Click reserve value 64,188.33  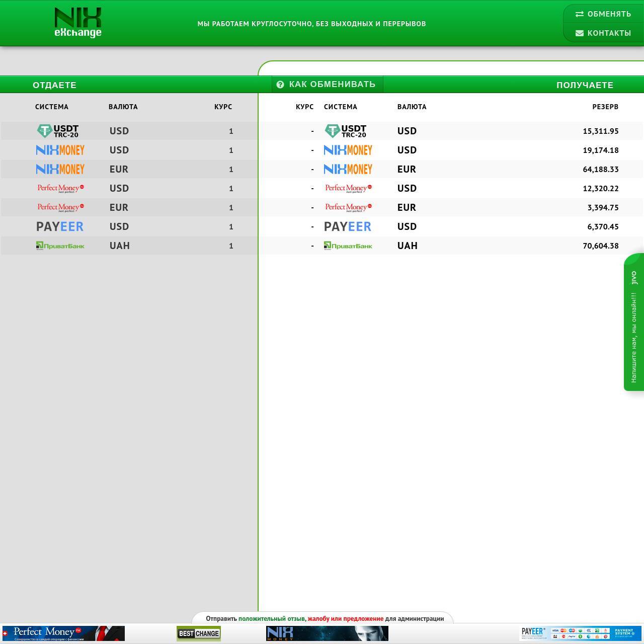tap(601, 170)
